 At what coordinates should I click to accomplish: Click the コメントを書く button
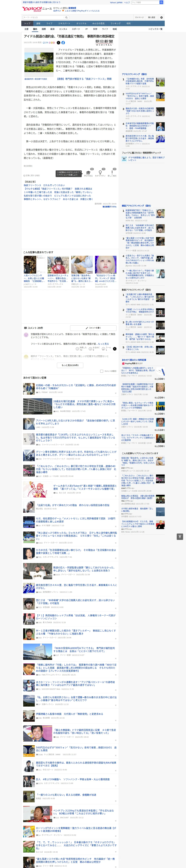[93, 328]
